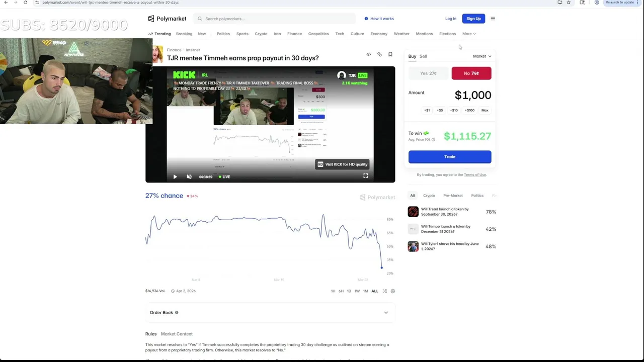Switch to the Sell tab
The height and width of the screenshot is (362, 644).
pyautogui.click(x=423, y=56)
